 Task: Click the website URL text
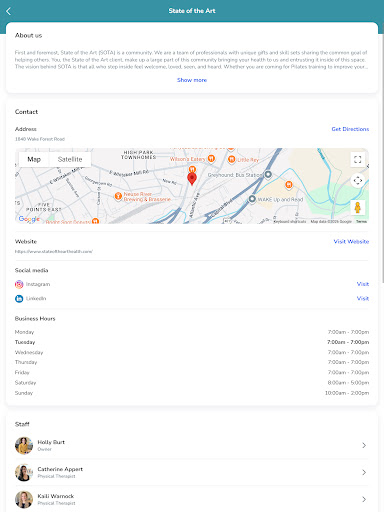[54, 252]
